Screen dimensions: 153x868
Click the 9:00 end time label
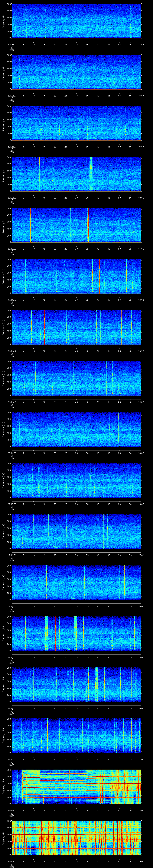click(141, 147)
